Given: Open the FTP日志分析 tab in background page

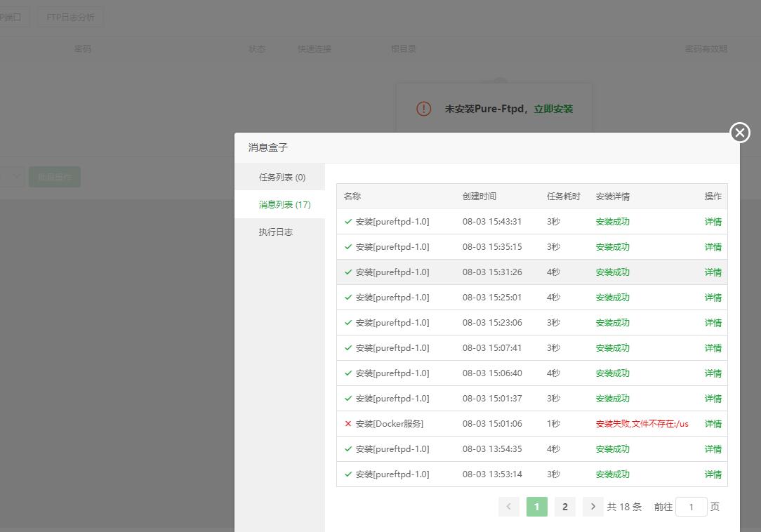Looking at the screenshot, I should tap(70, 17).
